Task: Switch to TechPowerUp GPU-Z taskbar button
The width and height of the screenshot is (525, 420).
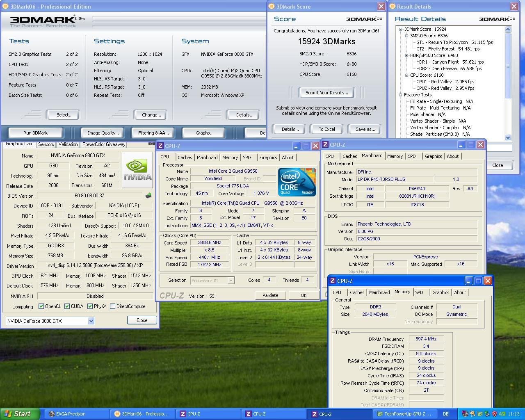Action: tap(404, 414)
